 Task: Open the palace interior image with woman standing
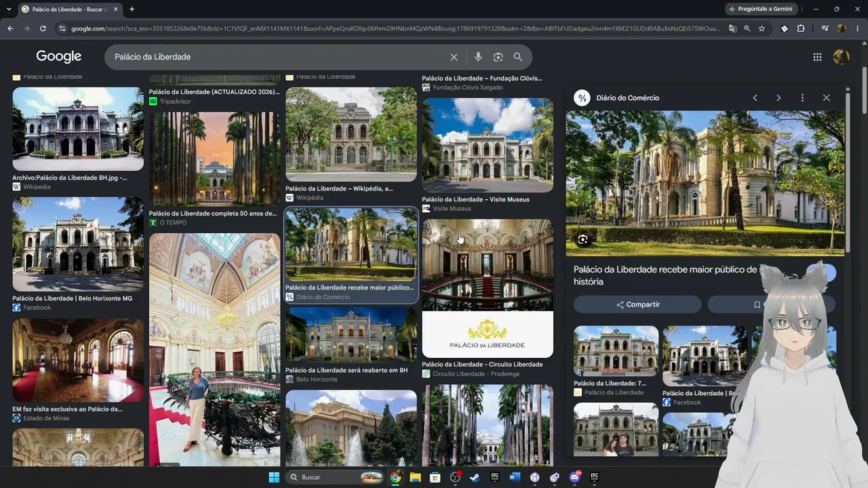[214, 350]
